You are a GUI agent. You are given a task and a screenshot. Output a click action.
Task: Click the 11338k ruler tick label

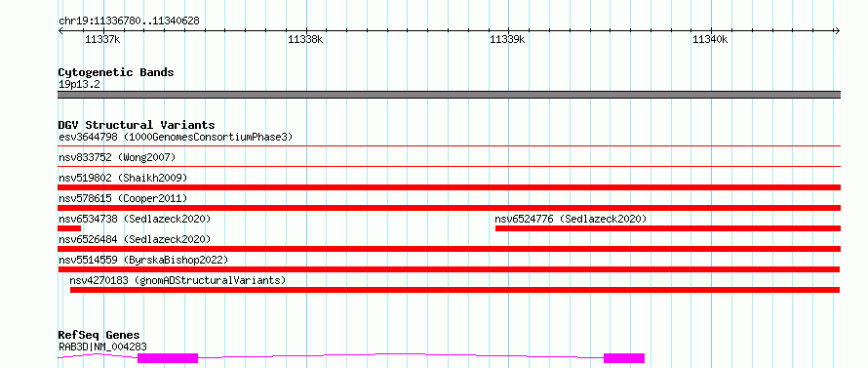(x=305, y=39)
